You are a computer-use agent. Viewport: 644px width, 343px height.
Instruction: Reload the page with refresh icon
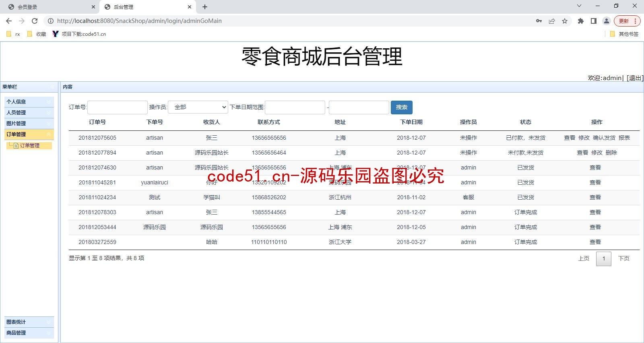[x=35, y=21]
